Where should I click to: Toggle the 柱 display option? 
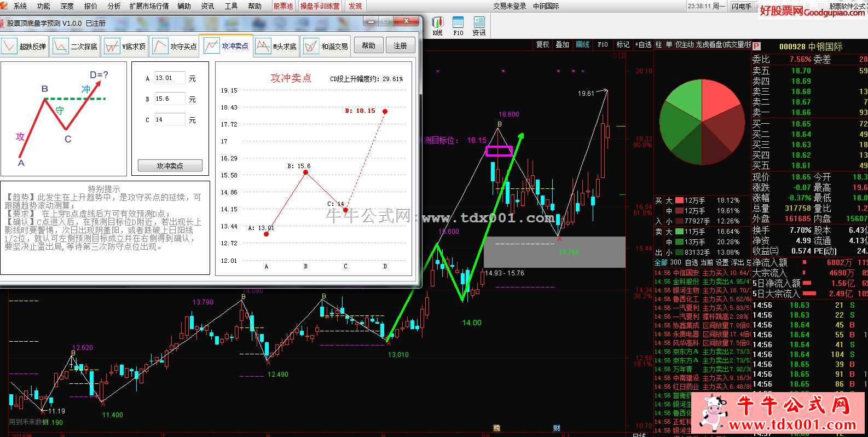tap(658, 44)
